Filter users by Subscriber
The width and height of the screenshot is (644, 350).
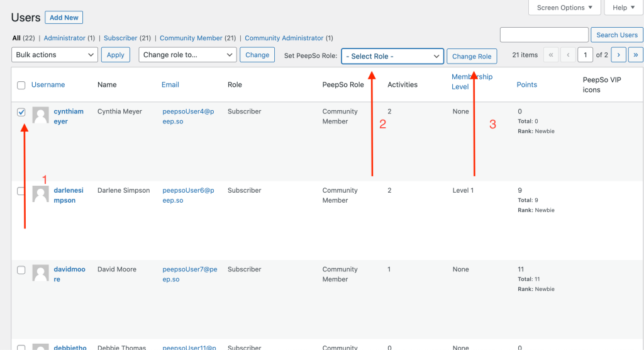tap(120, 38)
